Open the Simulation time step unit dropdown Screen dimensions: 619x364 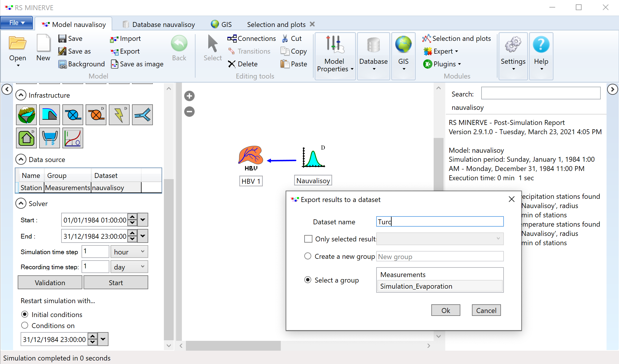(x=129, y=252)
